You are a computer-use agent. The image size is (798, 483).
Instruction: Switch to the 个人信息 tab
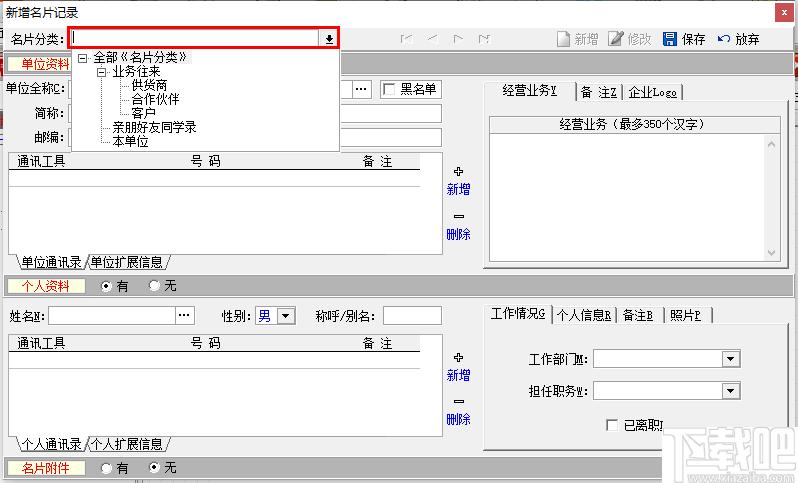point(584,316)
